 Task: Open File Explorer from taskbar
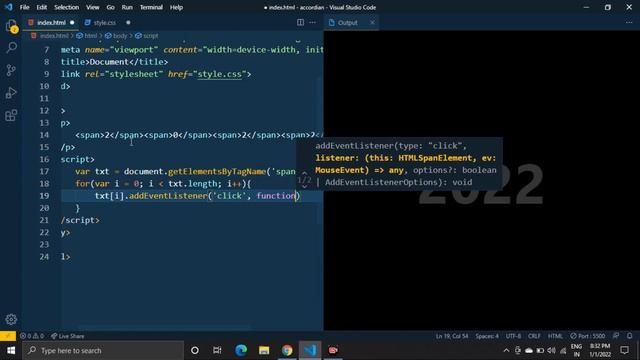[x=264, y=351]
